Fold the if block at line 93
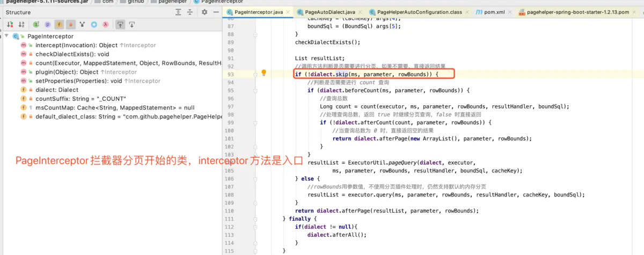Image resolution: width=644 pixels, height=255 pixels. [255, 74]
